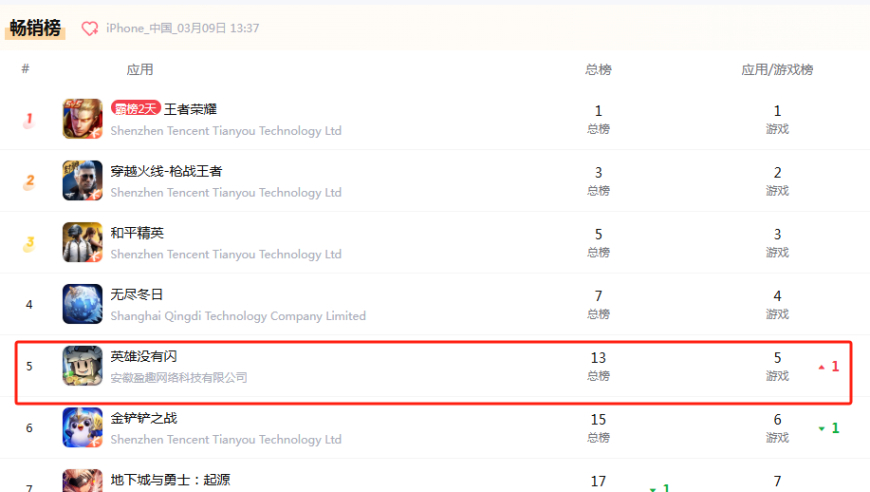
Task: Open the 地下城与勇士：起源 app icon
Action: pos(82,480)
